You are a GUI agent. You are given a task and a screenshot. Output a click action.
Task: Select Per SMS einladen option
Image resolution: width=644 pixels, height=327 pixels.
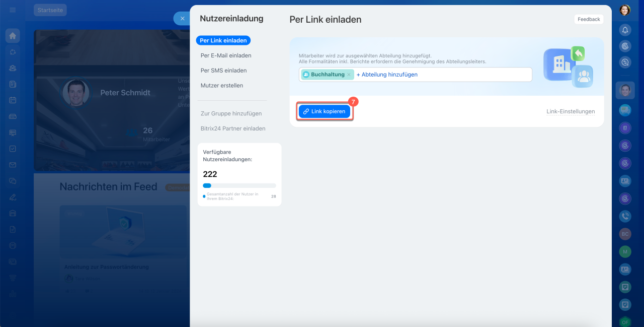[223, 71]
